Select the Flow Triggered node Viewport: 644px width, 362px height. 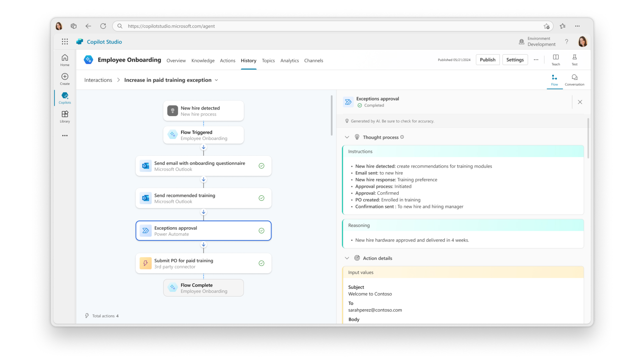coord(203,135)
